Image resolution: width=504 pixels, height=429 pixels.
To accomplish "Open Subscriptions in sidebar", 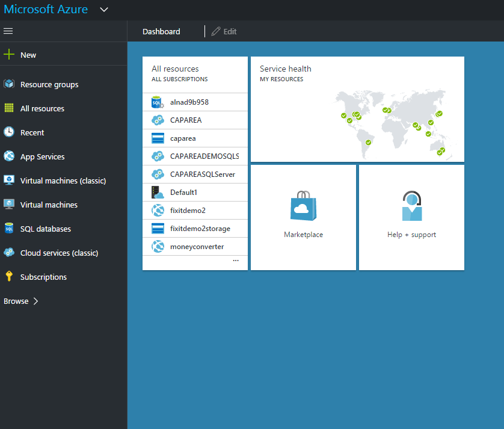I will (x=43, y=277).
